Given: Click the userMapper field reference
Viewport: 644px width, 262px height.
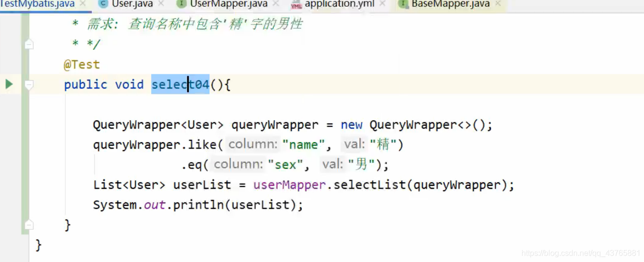Looking at the screenshot, I should [290, 185].
